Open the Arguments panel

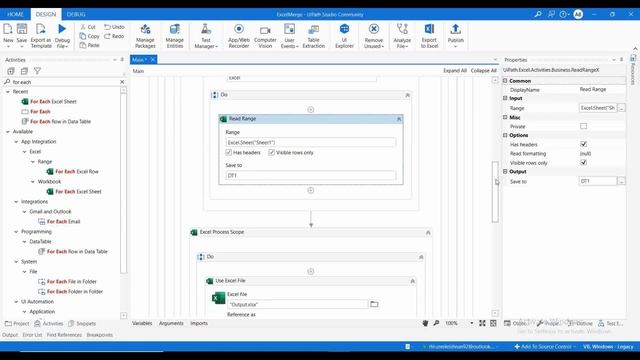pos(171,323)
